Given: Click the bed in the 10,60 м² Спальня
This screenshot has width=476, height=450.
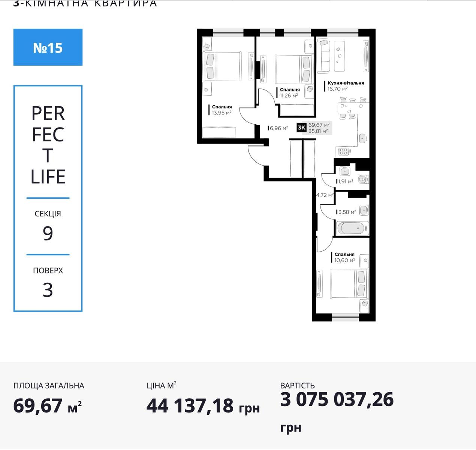Looking at the screenshot, I should coord(348,284).
